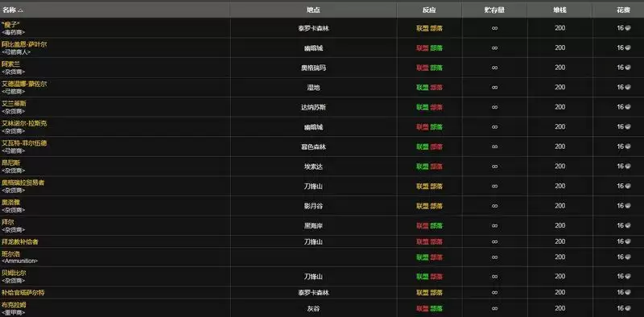Open the 阿索兰 vendor link
The width and height of the screenshot is (644, 317).
click(10, 64)
